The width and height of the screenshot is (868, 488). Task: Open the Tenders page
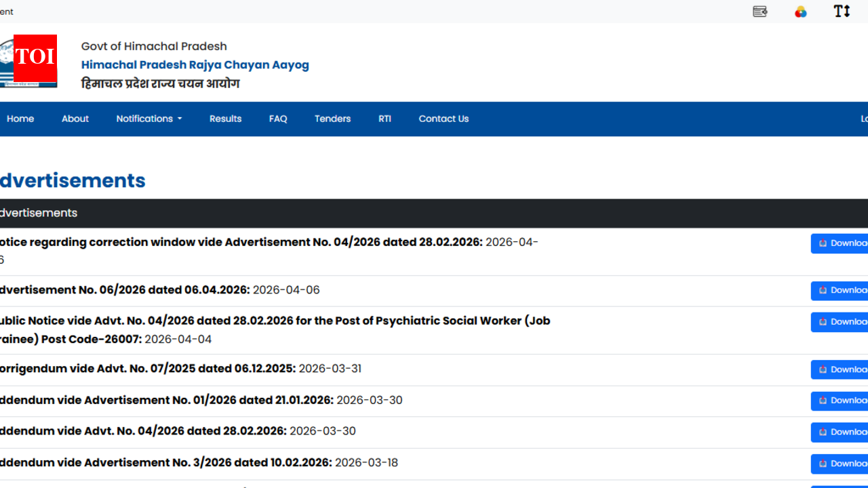pos(332,119)
